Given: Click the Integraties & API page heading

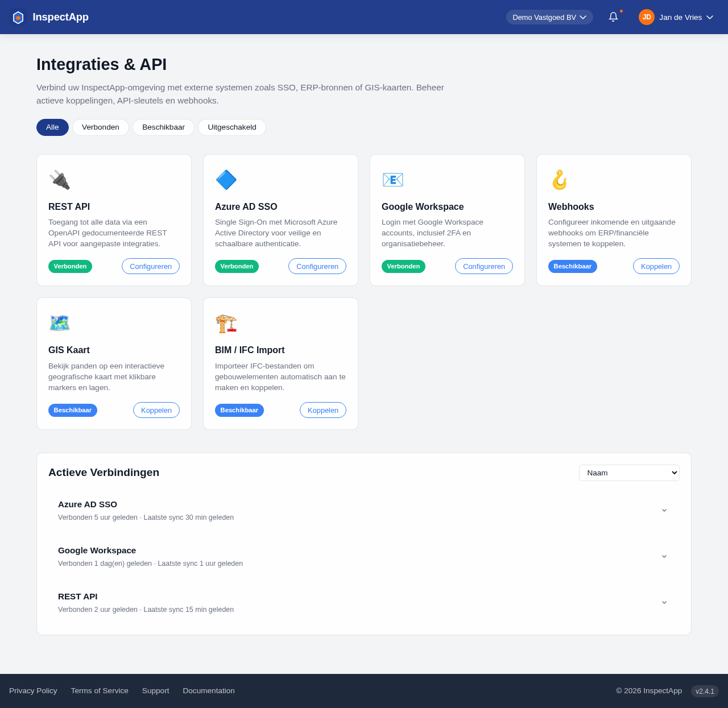Looking at the screenshot, I should coord(101,64).
